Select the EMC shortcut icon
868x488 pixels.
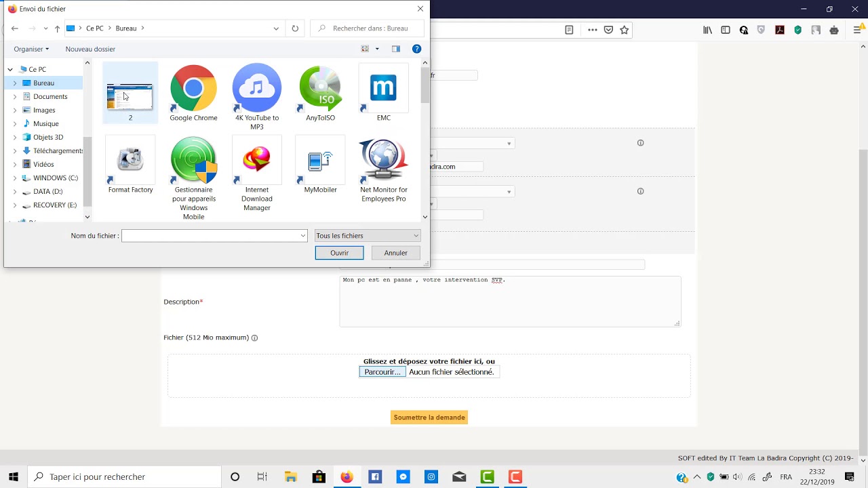(383, 93)
